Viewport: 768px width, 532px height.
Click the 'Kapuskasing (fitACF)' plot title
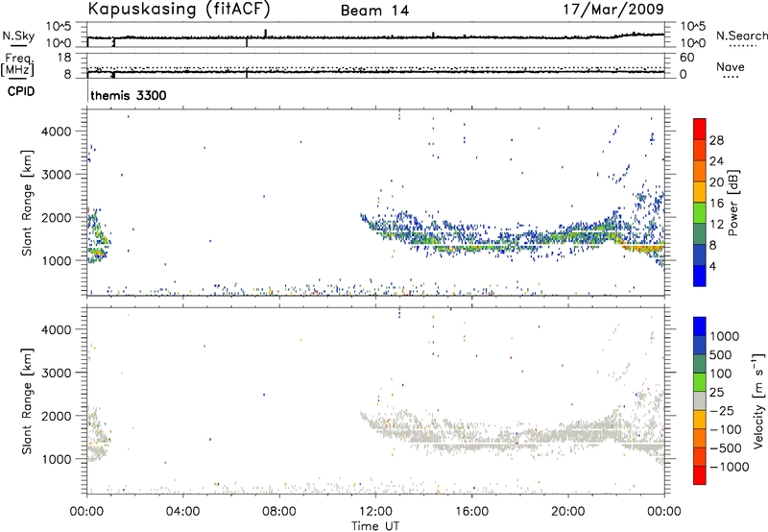tap(179, 9)
